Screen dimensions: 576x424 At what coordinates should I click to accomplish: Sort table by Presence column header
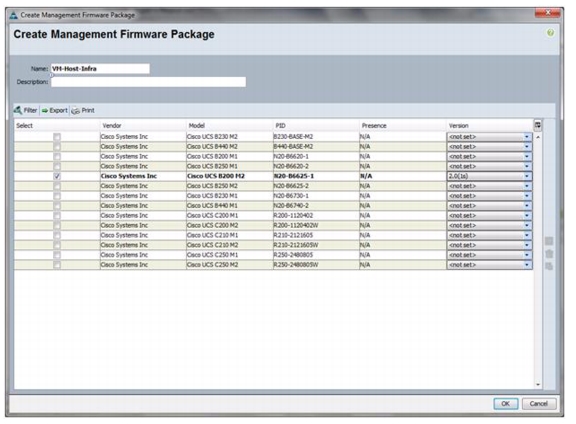pyautogui.click(x=403, y=126)
